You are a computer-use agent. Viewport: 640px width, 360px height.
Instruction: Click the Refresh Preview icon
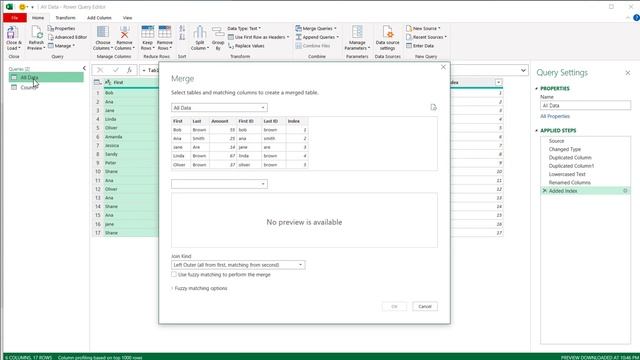[x=36, y=33]
